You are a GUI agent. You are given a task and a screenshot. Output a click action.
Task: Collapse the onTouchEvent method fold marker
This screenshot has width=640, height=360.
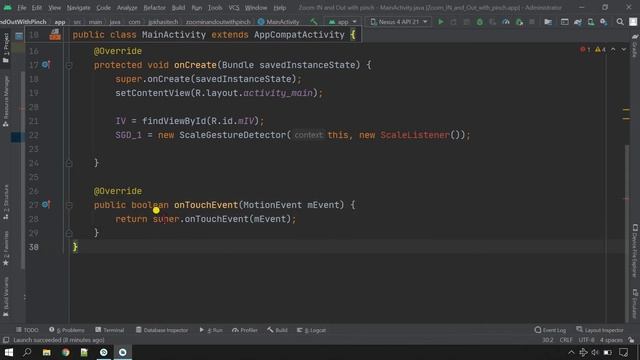coord(69,205)
